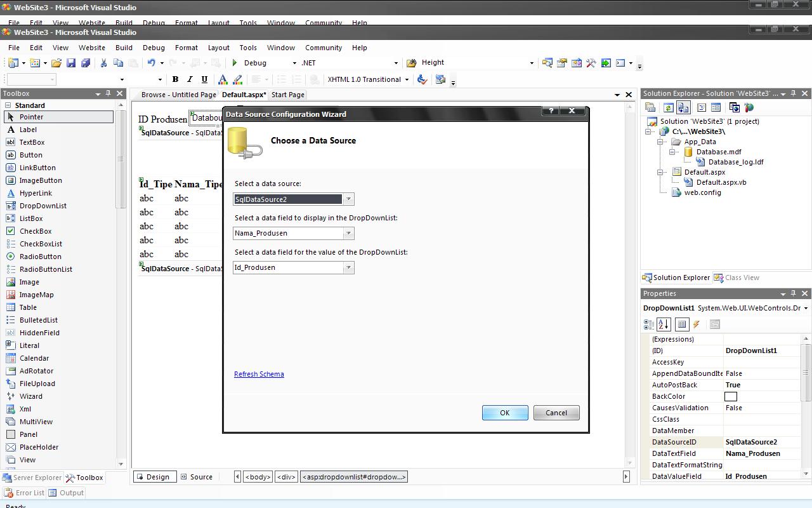Open the value data field dropdown

(348, 268)
